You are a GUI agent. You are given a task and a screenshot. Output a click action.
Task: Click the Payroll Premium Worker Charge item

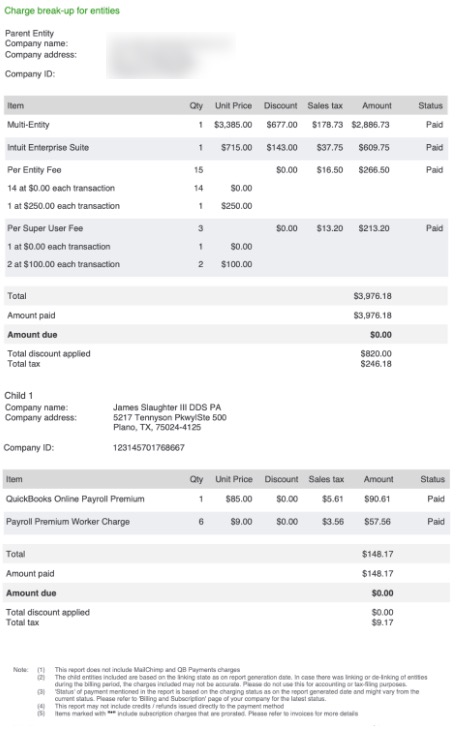(x=68, y=522)
